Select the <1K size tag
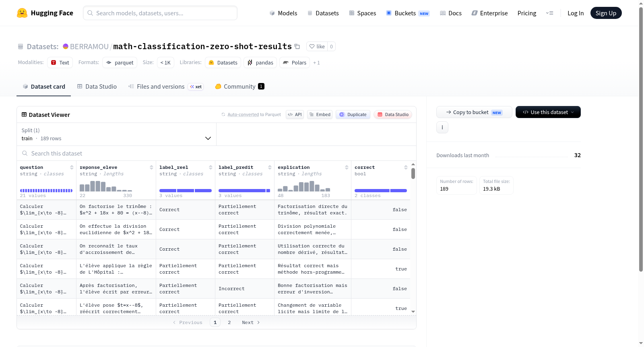The image size is (644, 347). [165, 62]
